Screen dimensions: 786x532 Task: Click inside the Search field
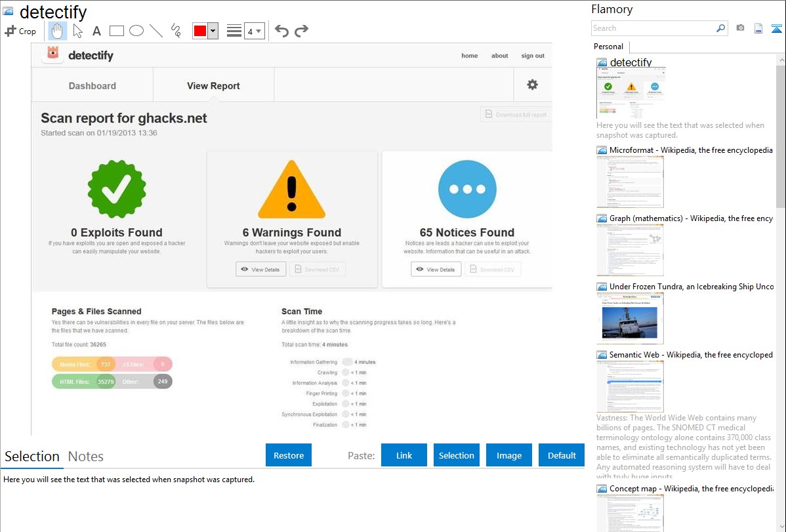coord(653,28)
